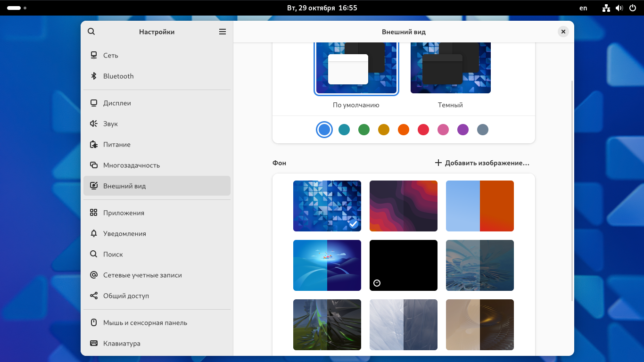The width and height of the screenshot is (644, 362).
Task: Select the default light style (По умолчанию)
Action: [x=356, y=68]
